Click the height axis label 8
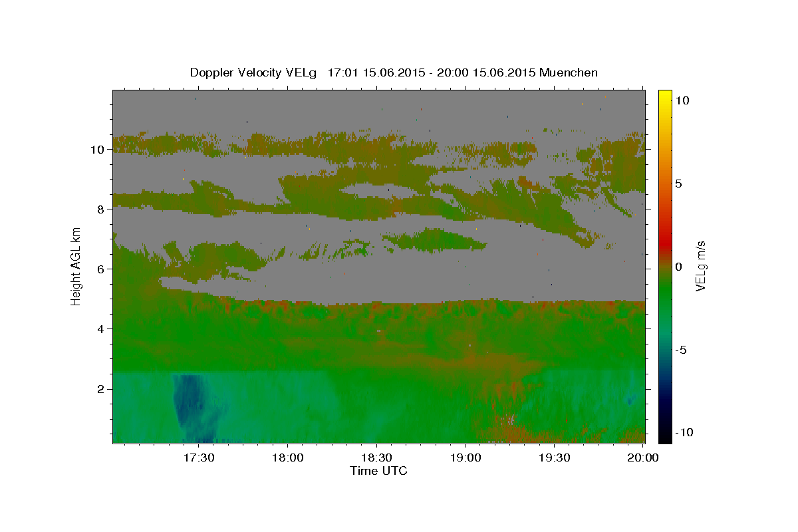The height and width of the screenshot is (532, 798). (x=102, y=209)
